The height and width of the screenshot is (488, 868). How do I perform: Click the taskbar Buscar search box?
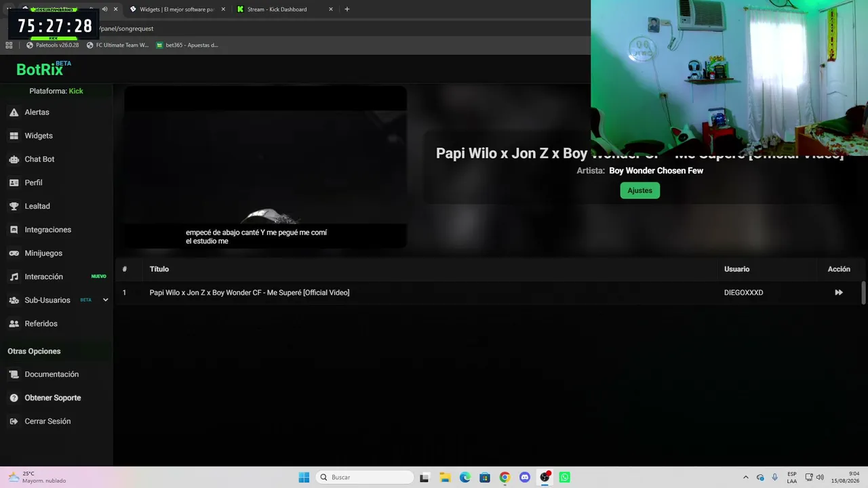coord(365,477)
